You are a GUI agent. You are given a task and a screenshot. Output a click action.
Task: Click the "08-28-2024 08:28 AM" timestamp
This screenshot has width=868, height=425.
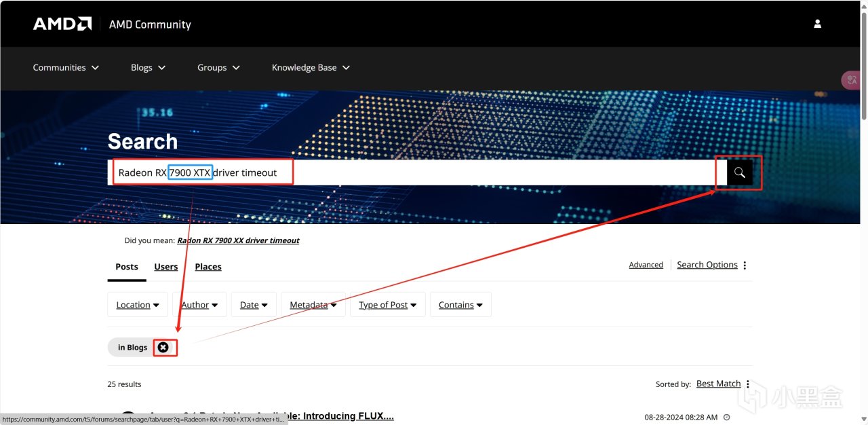(x=681, y=417)
